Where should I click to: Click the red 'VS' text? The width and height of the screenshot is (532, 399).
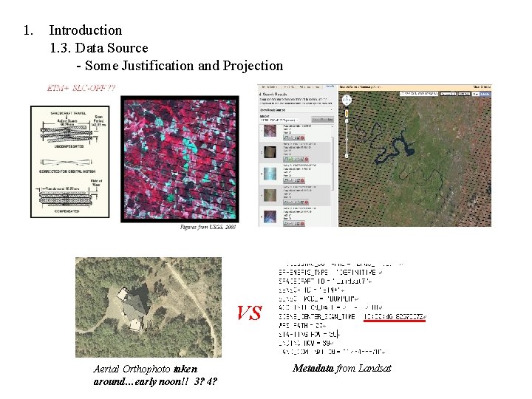coord(250,313)
